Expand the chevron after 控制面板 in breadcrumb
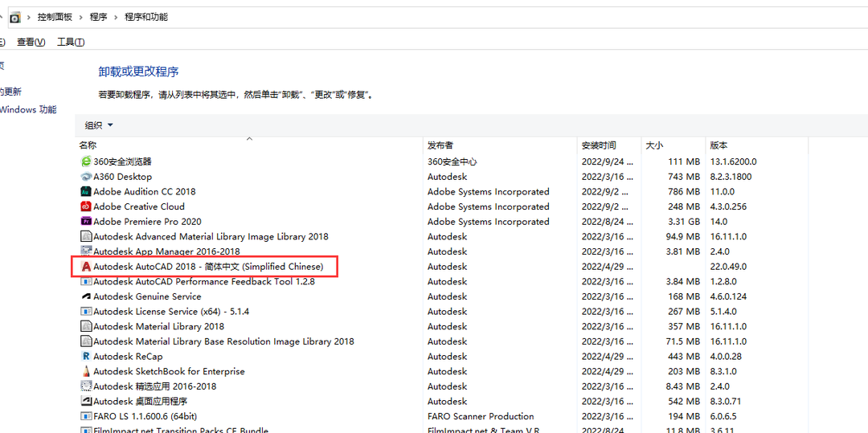This screenshot has width=868, height=433. tap(81, 17)
